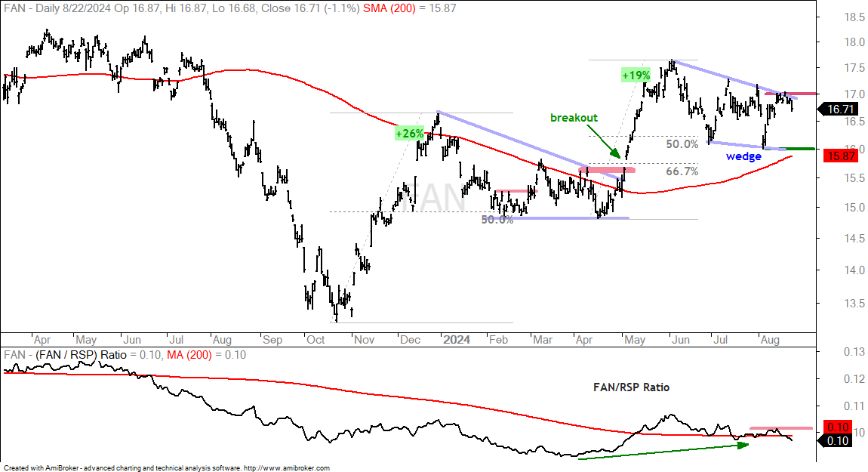The width and height of the screenshot is (868, 472).
Task: Click the 2024 year marker on axis
Action: 457,340
